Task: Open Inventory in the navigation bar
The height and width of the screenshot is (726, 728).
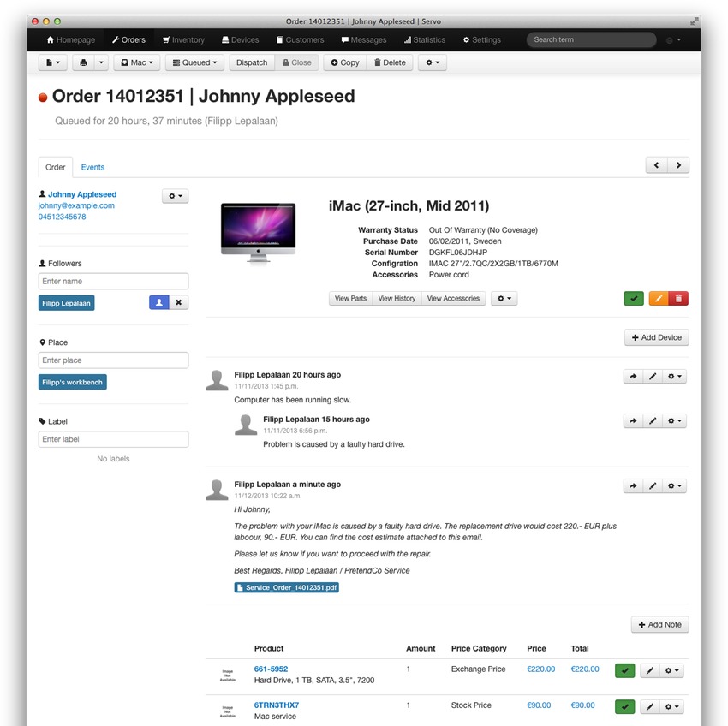Action: pyautogui.click(x=183, y=40)
